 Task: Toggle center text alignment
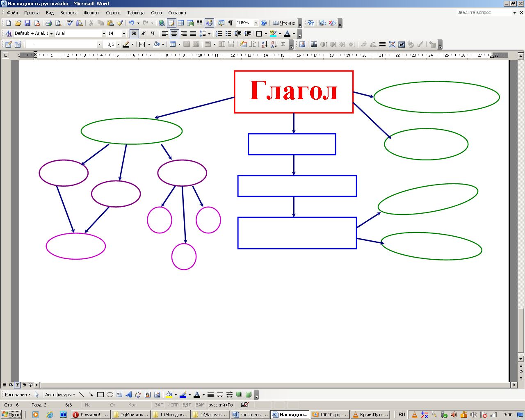click(174, 34)
